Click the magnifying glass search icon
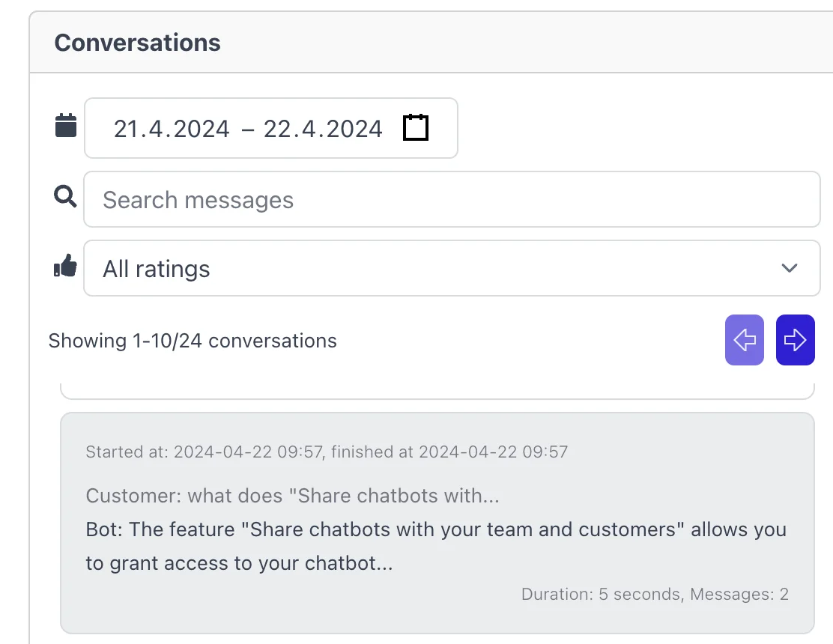Image resolution: width=833 pixels, height=644 pixels. [64, 196]
